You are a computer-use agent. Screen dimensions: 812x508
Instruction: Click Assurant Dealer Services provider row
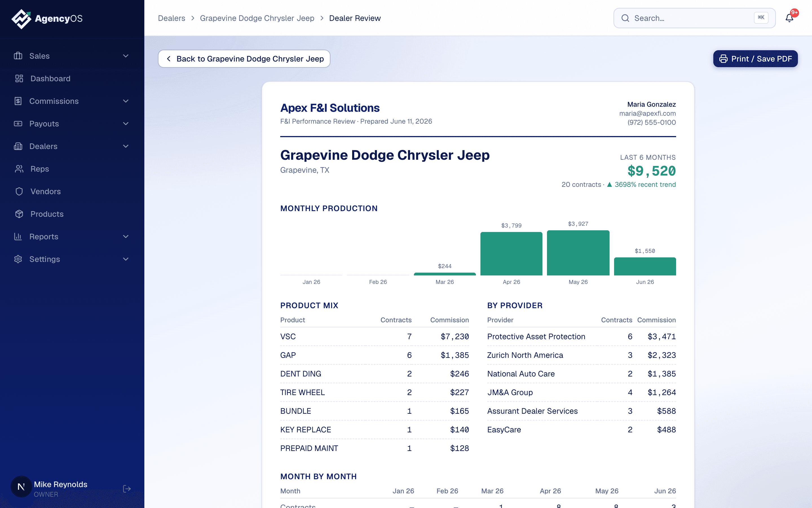pyautogui.click(x=581, y=411)
